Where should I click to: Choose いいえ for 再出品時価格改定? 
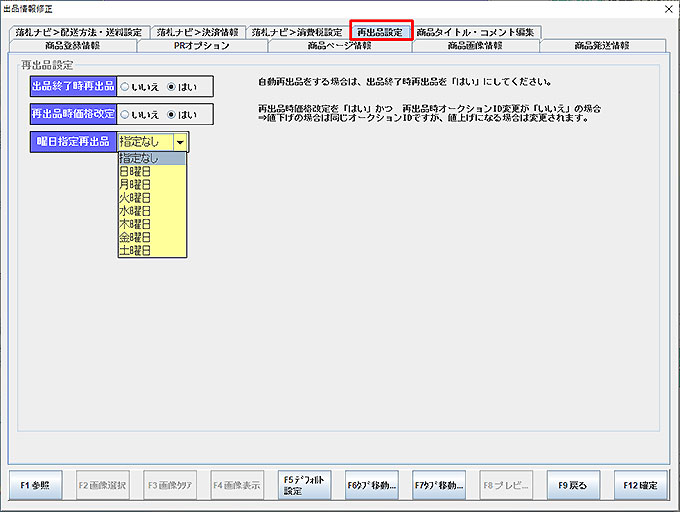click(140, 115)
